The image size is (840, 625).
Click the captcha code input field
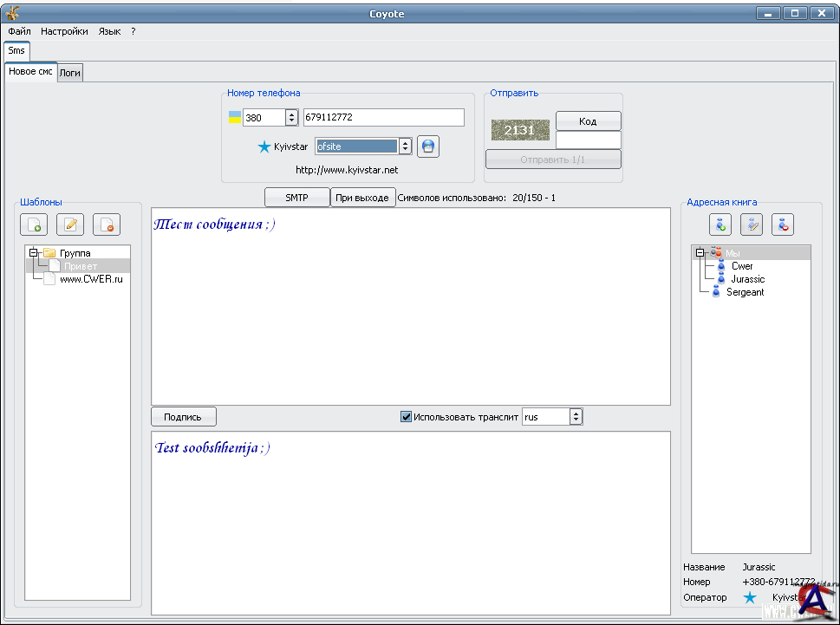tap(588, 140)
